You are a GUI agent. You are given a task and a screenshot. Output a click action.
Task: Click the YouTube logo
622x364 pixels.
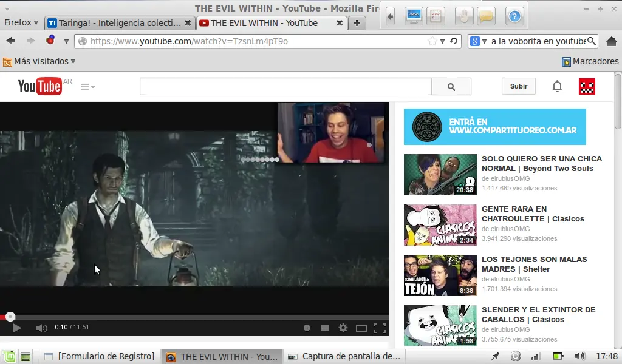[x=39, y=86]
